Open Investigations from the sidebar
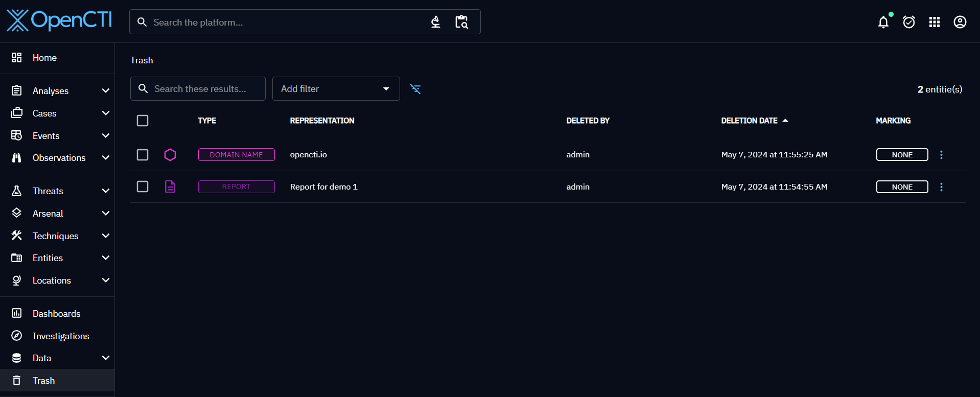 point(60,336)
